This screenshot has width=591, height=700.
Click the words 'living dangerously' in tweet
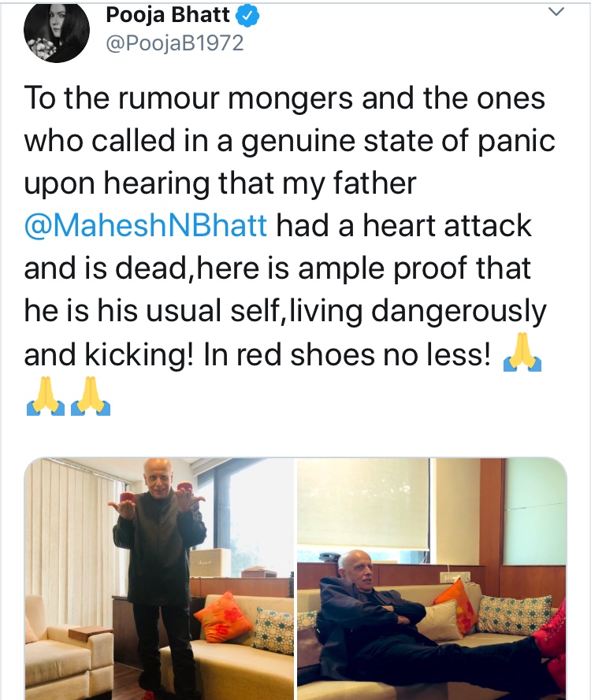tap(418, 312)
